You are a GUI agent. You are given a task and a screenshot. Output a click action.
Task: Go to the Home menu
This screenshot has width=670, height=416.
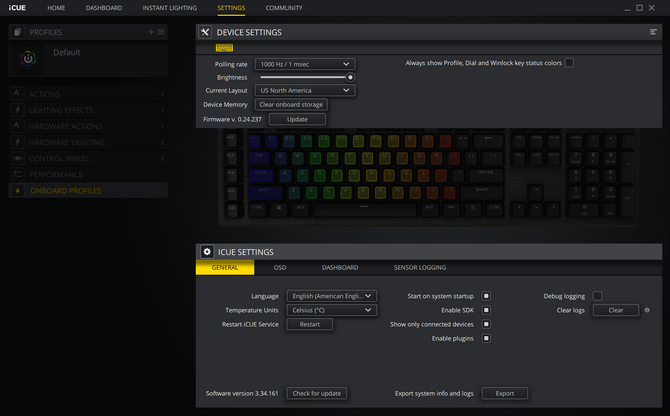click(x=56, y=8)
